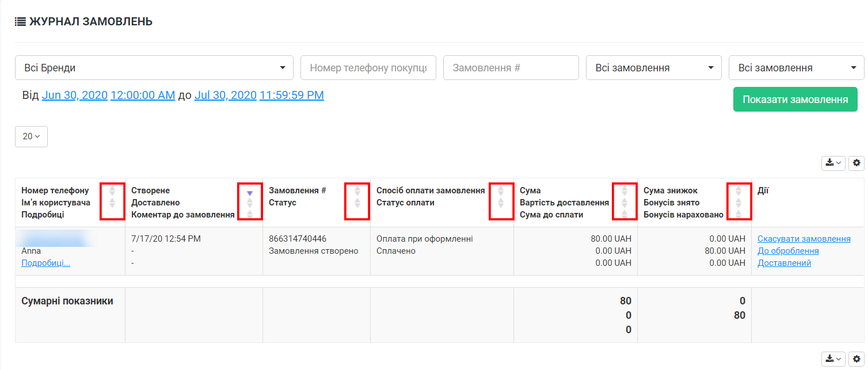Expand the Всі Бренди dropdown
This screenshot has height=370, width=868.
pos(154,68)
